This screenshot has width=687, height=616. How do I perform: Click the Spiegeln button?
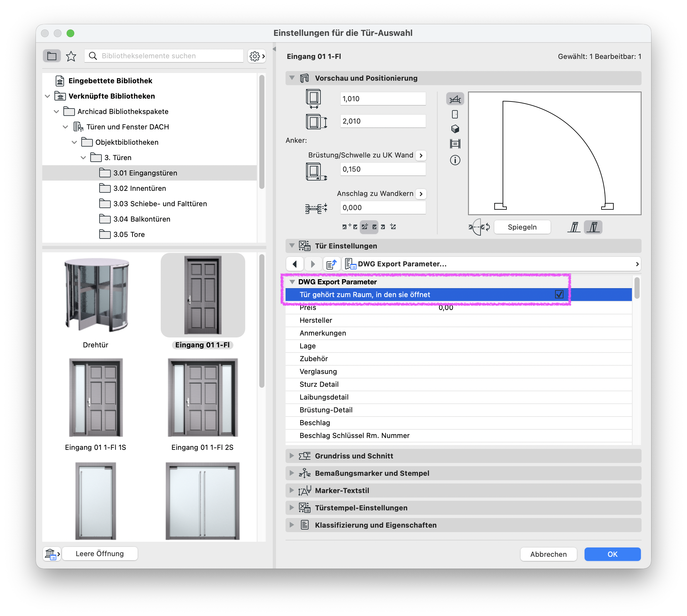pos(522,227)
